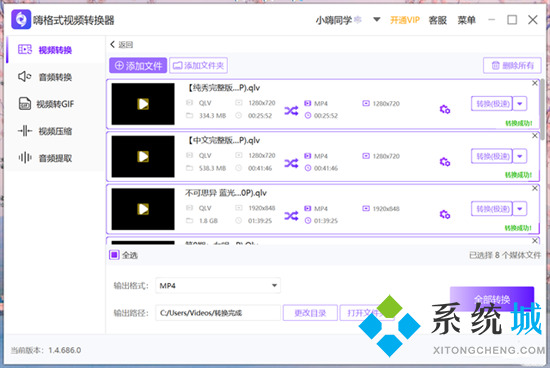The image size is (550, 368).
Task: Play thumbnail of 【纯秀完整版...P).qlv
Action: [x=143, y=104]
